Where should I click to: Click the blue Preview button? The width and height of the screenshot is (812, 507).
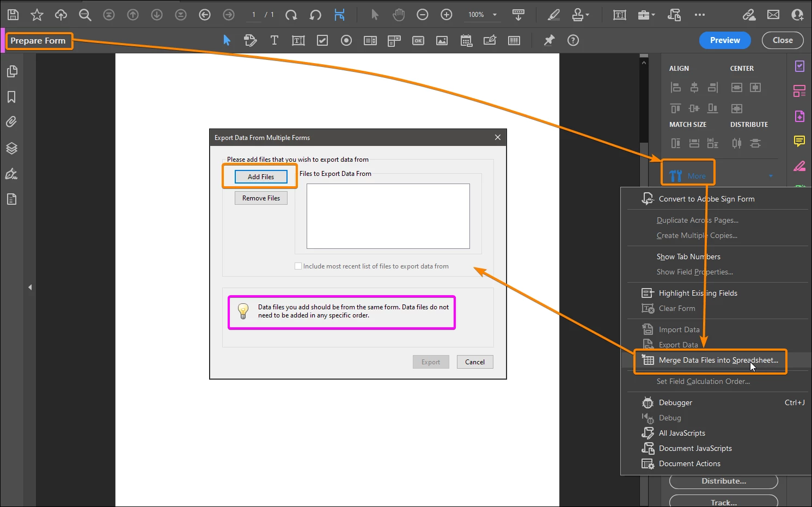pyautogui.click(x=725, y=40)
